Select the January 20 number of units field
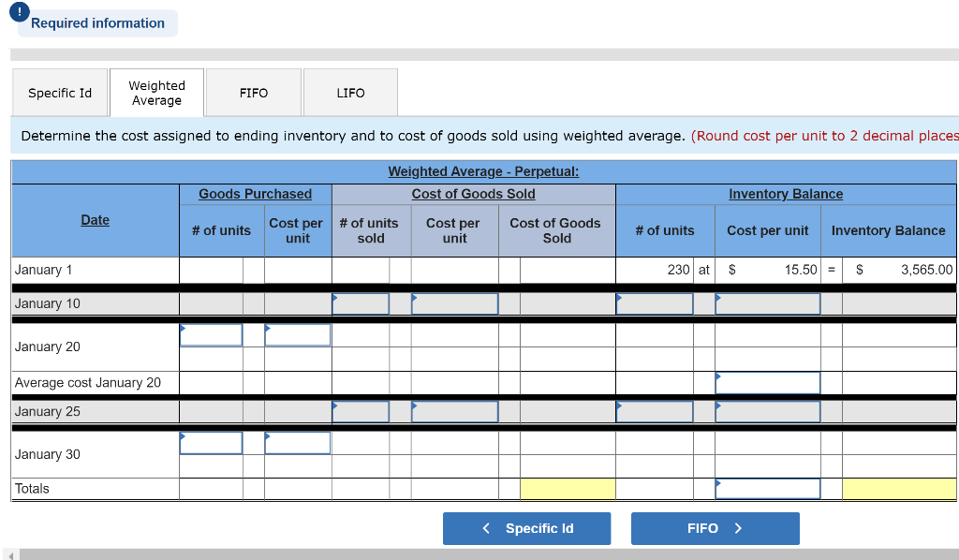 tap(211, 334)
